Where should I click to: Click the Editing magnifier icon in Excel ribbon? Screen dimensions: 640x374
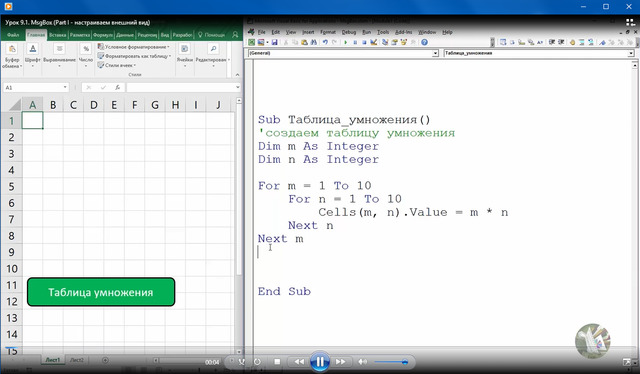[x=213, y=49]
